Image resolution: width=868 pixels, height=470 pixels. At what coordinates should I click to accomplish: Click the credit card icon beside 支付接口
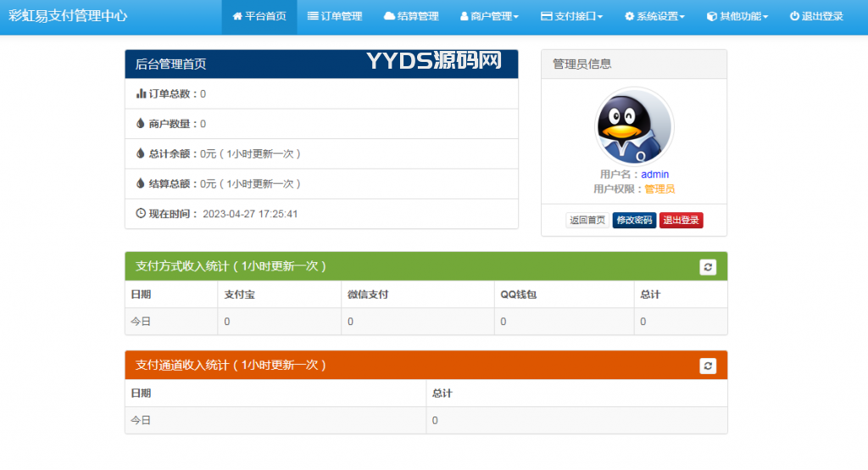pyautogui.click(x=546, y=16)
